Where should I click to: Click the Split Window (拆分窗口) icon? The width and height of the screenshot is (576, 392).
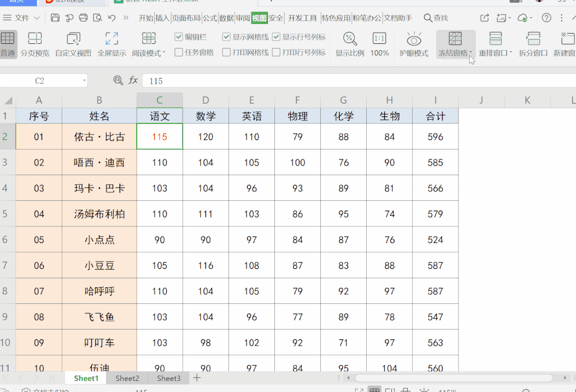tap(533, 39)
